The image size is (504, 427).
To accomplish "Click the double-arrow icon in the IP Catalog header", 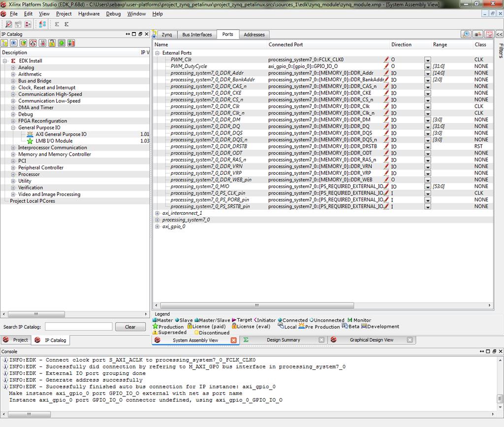I will coord(128,34).
